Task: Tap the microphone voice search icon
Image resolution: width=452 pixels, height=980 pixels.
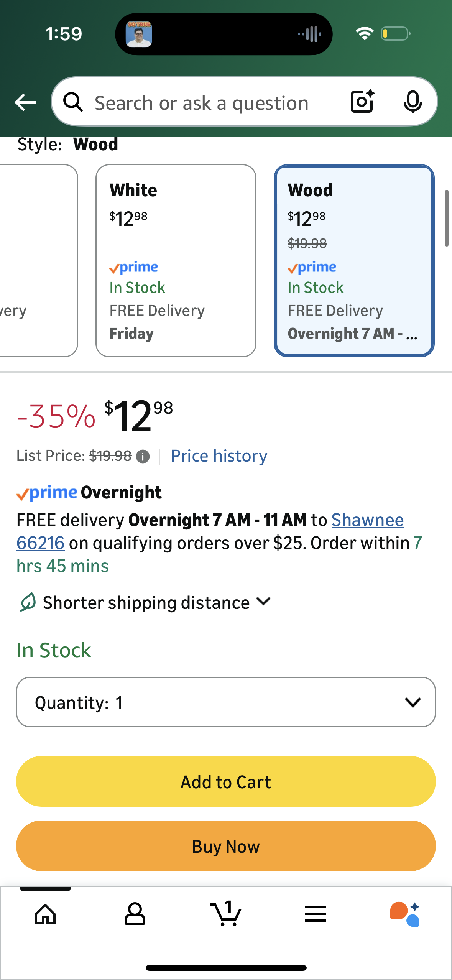Action: (x=413, y=102)
